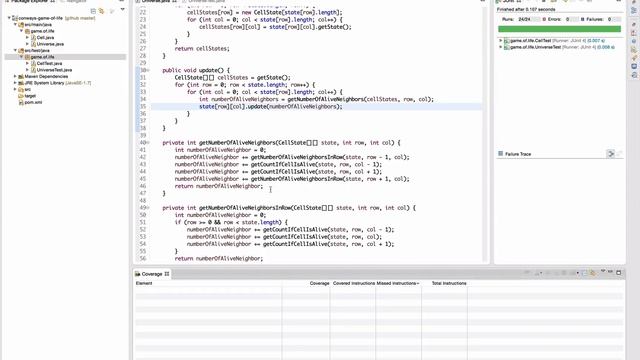Expand Universe.java in the tree
The image size is (640, 360).
click(x=27, y=44)
